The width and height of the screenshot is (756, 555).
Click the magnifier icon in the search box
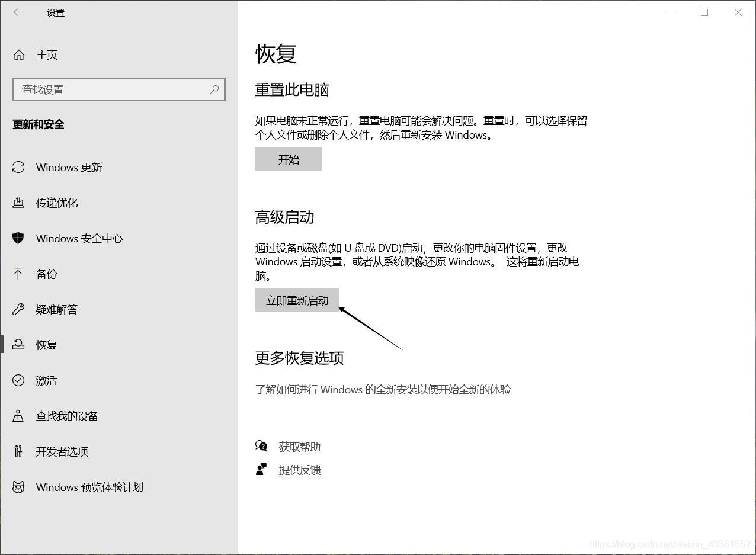(x=214, y=89)
